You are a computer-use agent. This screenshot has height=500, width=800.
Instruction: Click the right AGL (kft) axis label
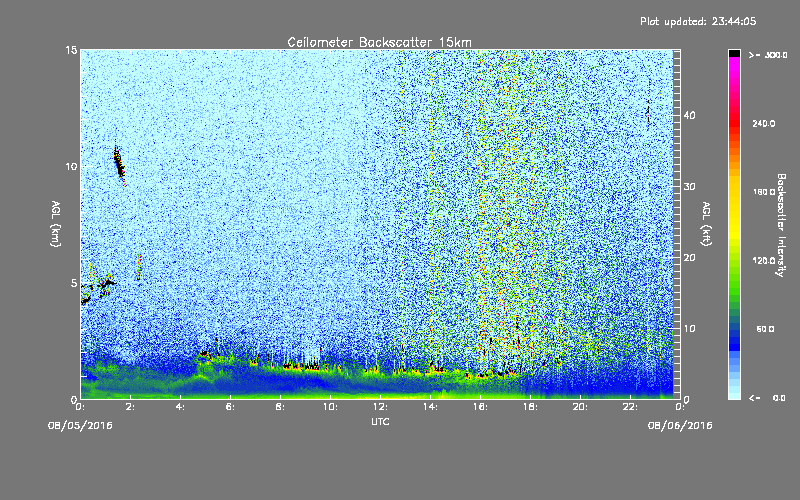click(x=706, y=224)
